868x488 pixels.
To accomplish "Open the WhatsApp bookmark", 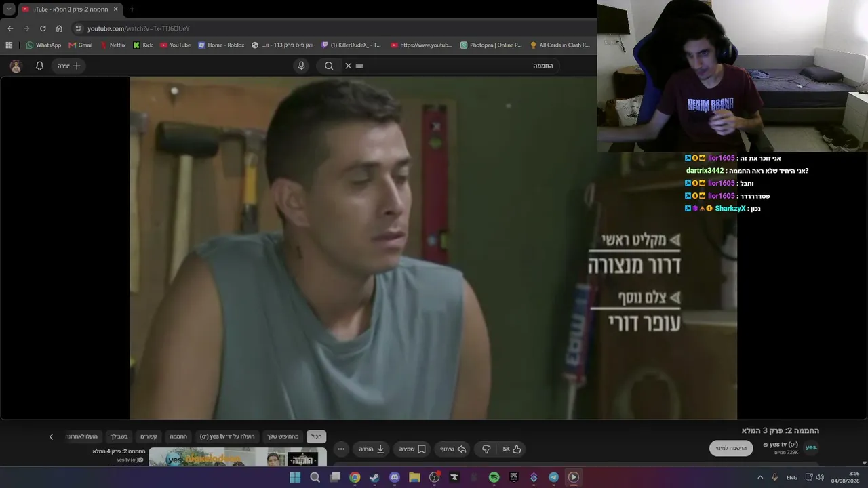I will (x=43, y=45).
